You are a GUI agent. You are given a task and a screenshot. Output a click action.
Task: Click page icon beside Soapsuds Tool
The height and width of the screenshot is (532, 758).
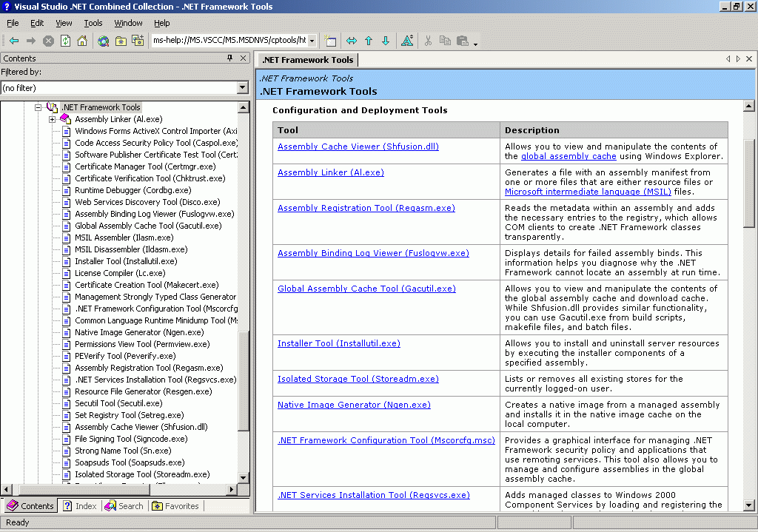(x=67, y=463)
